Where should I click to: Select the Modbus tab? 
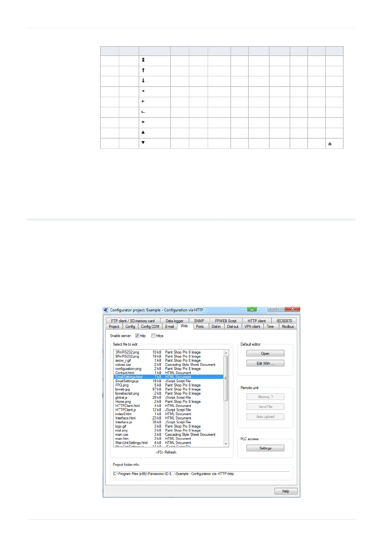click(288, 327)
